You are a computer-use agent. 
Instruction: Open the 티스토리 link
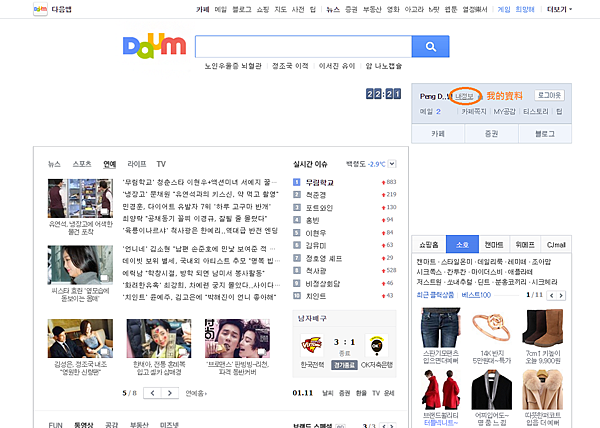pos(536,111)
